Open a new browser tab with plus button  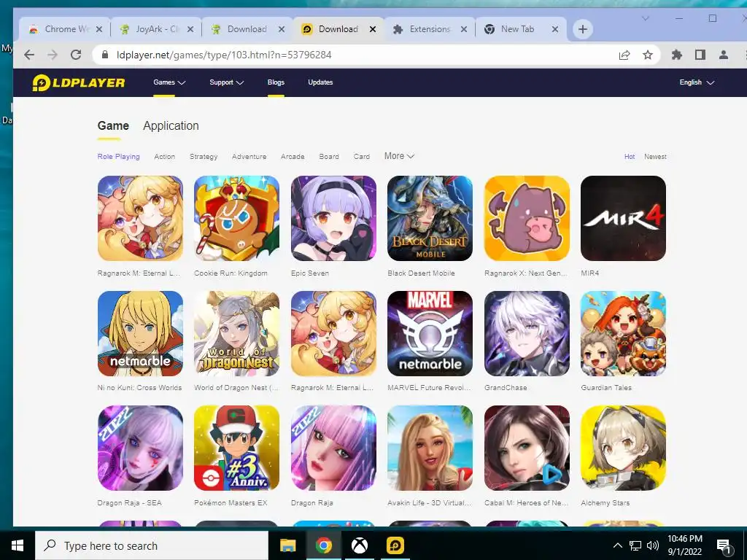(582, 29)
